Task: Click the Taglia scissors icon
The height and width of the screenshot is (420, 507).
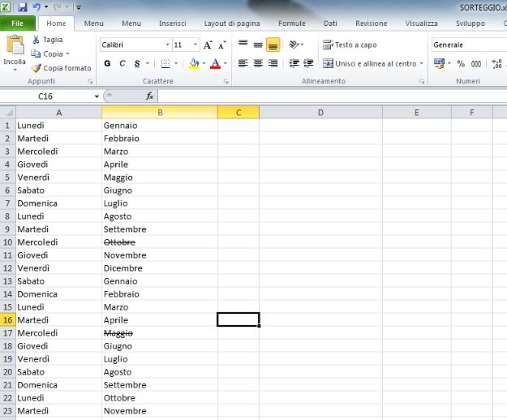Action: click(x=37, y=40)
